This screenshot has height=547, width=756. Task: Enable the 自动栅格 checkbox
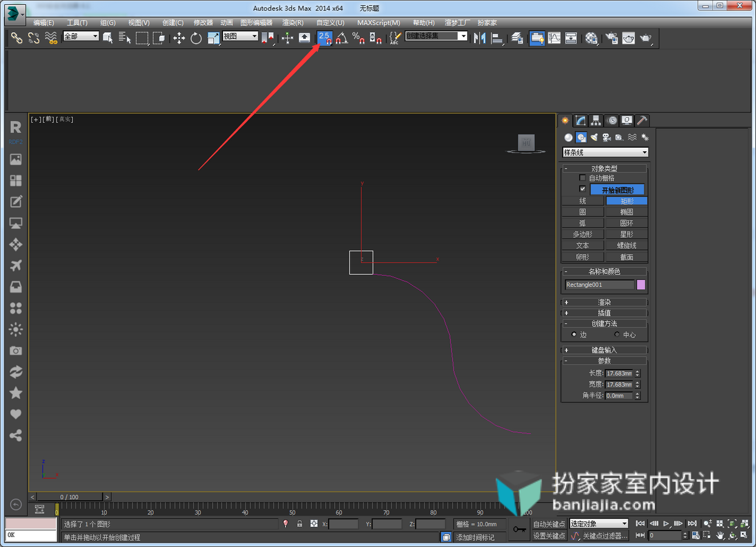pyautogui.click(x=582, y=178)
